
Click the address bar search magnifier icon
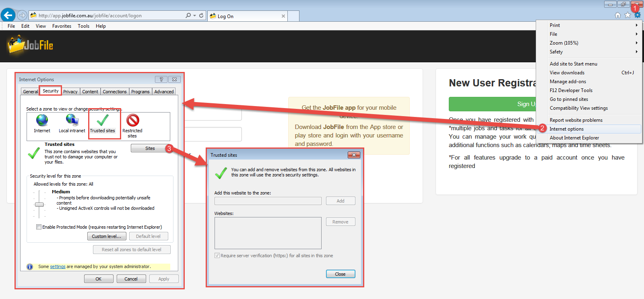188,16
